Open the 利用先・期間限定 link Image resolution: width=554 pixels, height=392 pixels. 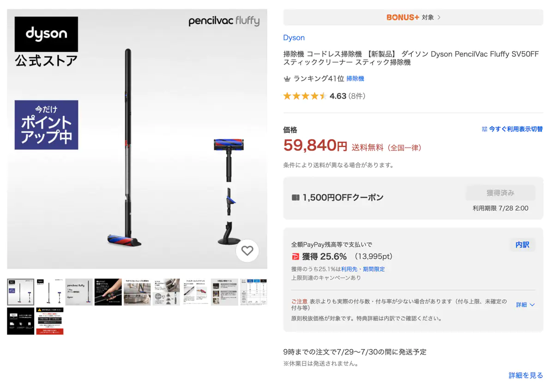pyautogui.click(x=363, y=269)
